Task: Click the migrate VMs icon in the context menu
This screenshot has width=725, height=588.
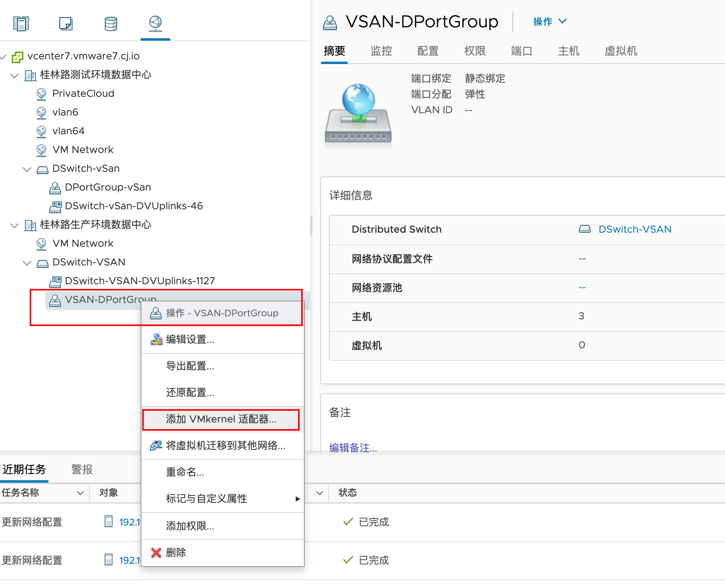Action: tap(156, 445)
